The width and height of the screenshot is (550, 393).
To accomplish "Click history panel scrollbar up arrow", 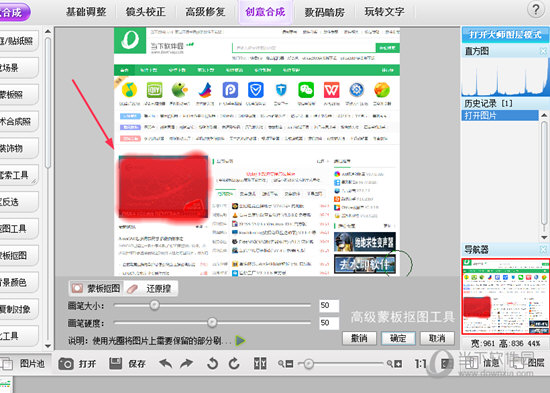I will pos(544,114).
